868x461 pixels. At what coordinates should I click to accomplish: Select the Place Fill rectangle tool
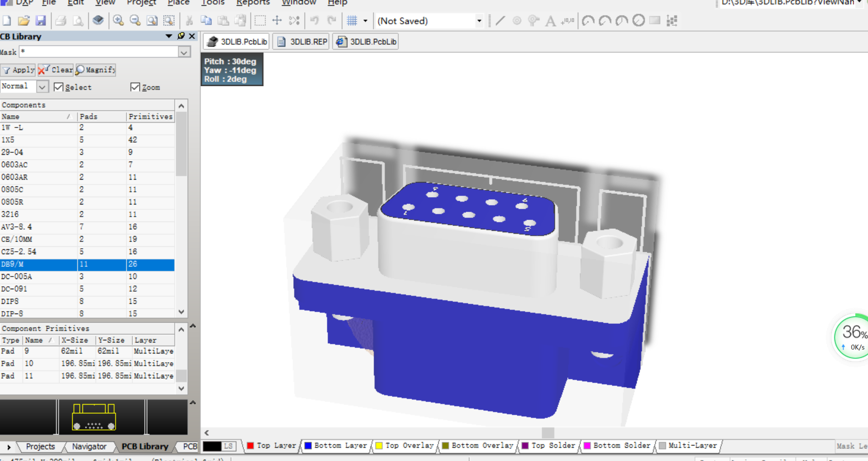[655, 20]
